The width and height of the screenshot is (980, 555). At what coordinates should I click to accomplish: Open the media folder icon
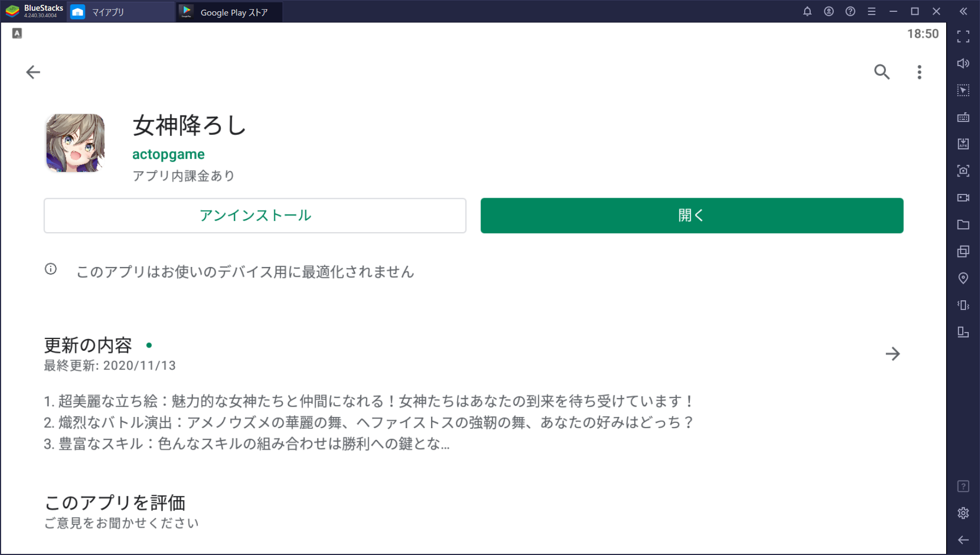[x=963, y=225]
